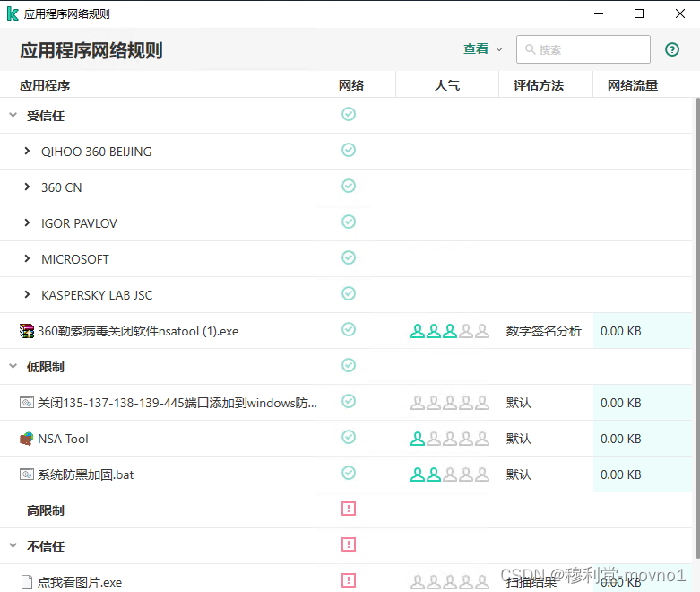Viewport: 700px width, 592px height.
Task: Click popularity rating of 关闭135-137 row
Action: point(450,403)
